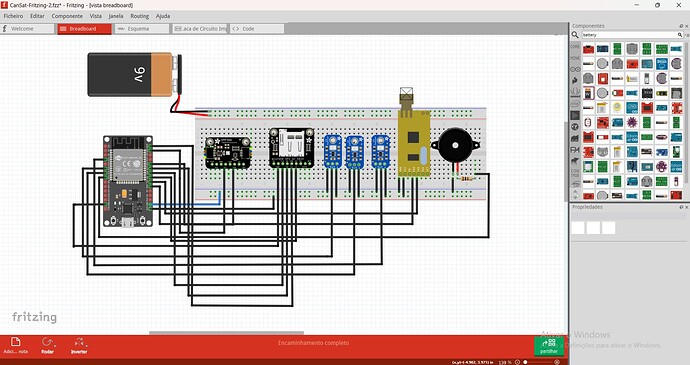Viewport: 690px width, 365px height.
Task: Open the Componente menu
Action: click(67, 16)
